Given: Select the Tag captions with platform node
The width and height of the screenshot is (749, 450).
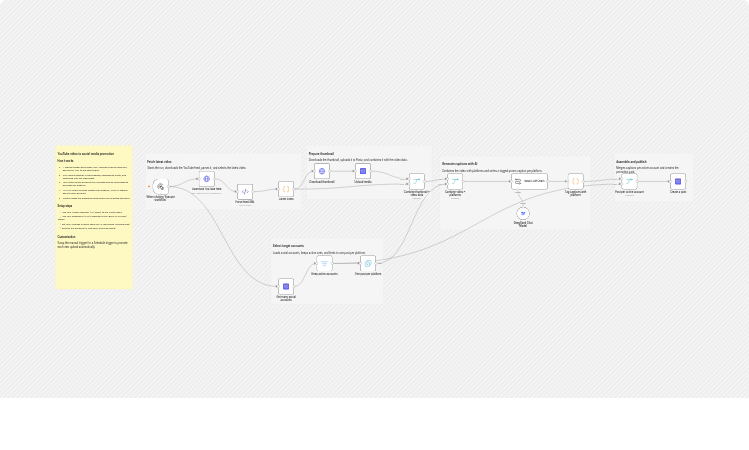Looking at the screenshot, I should click(x=576, y=181).
